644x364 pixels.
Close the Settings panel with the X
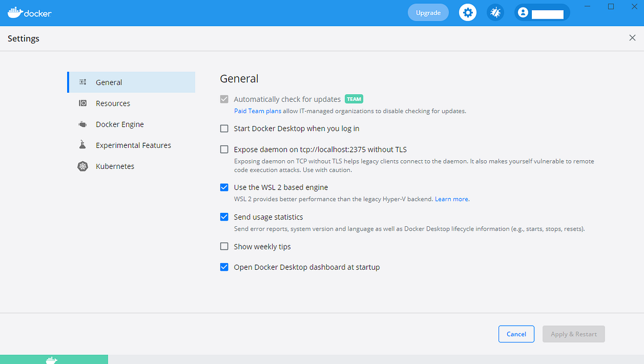(632, 38)
